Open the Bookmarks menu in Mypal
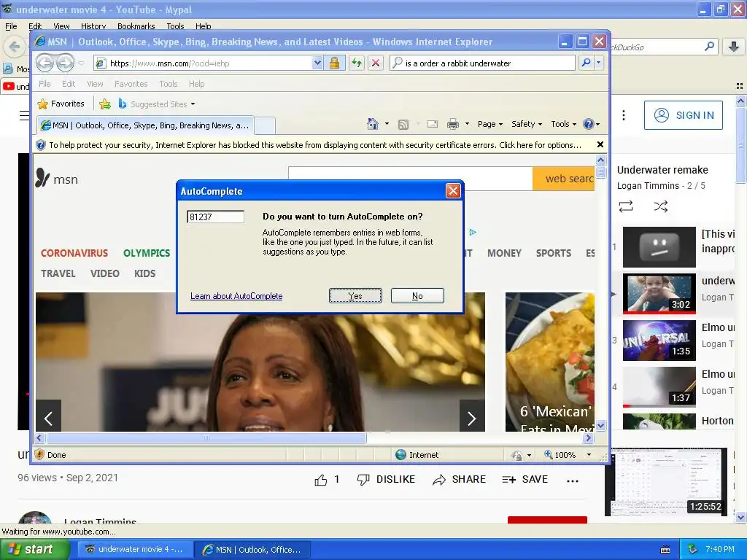 point(136,26)
